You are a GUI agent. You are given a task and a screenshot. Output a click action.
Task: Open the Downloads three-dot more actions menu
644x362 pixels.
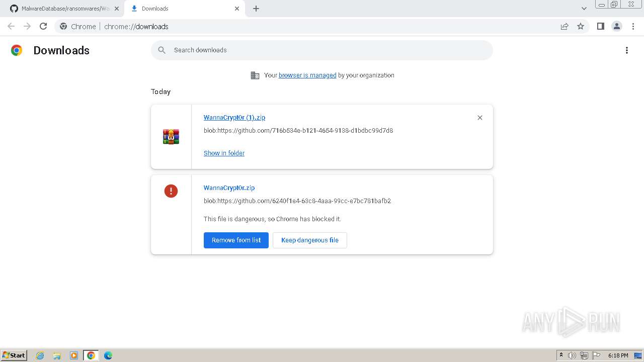pos(627,50)
